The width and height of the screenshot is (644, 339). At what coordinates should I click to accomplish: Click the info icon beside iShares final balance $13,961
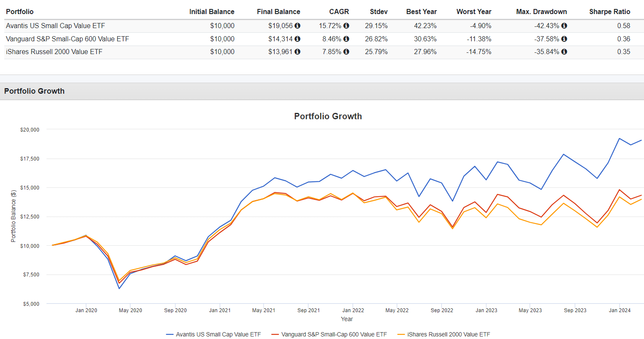(x=298, y=52)
